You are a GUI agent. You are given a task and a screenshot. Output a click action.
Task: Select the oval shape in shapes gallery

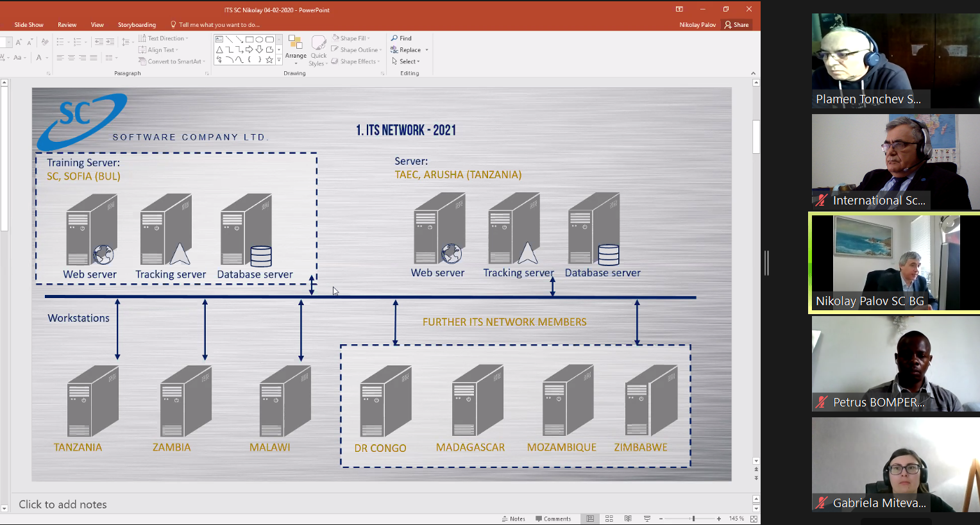coord(260,39)
